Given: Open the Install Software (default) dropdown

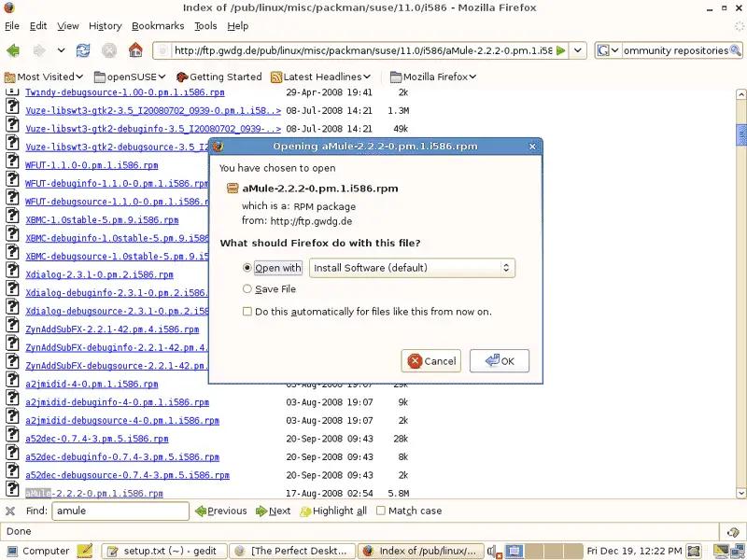Looking at the screenshot, I should coord(412,268).
